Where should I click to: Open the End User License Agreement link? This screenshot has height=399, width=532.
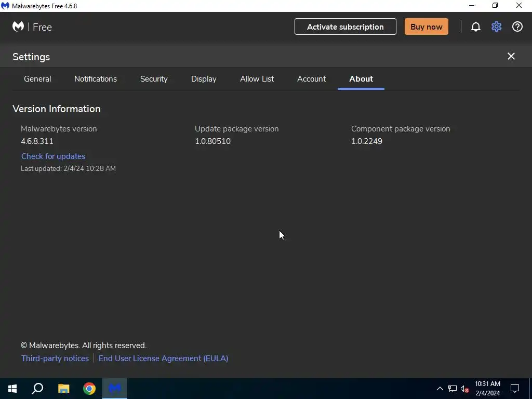tap(164, 358)
